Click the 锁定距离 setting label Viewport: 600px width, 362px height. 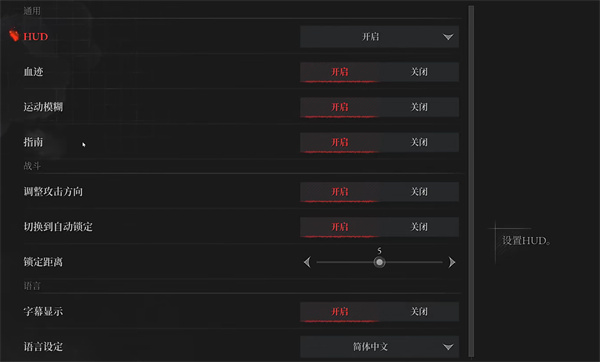click(x=43, y=262)
